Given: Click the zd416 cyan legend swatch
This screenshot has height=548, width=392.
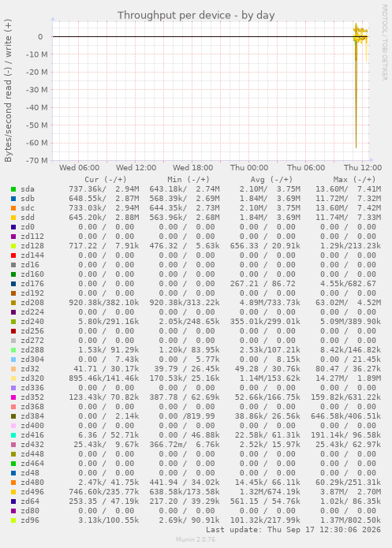Looking at the screenshot, I should (x=13, y=435).
